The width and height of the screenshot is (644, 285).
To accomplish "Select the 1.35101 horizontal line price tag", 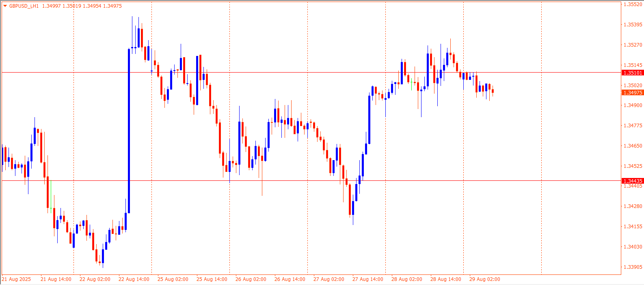I will [x=633, y=73].
